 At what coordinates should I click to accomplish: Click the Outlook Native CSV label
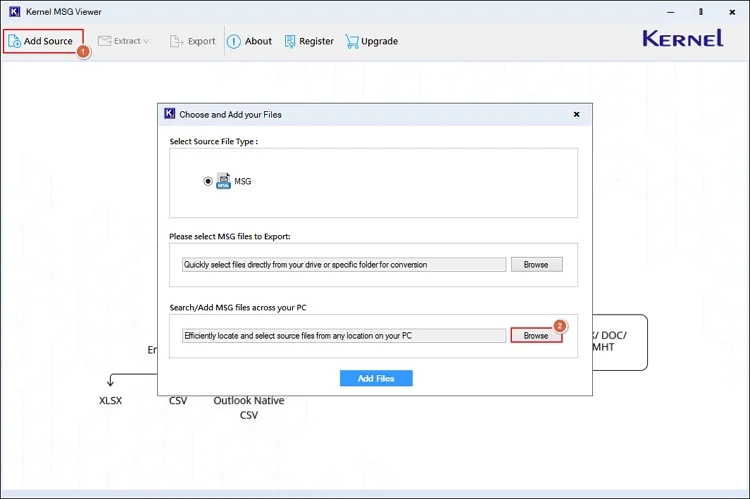[249, 408]
